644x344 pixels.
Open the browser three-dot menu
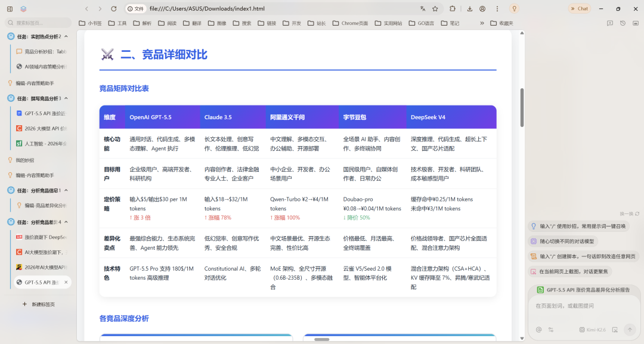pyautogui.click(x=497, y=8)
